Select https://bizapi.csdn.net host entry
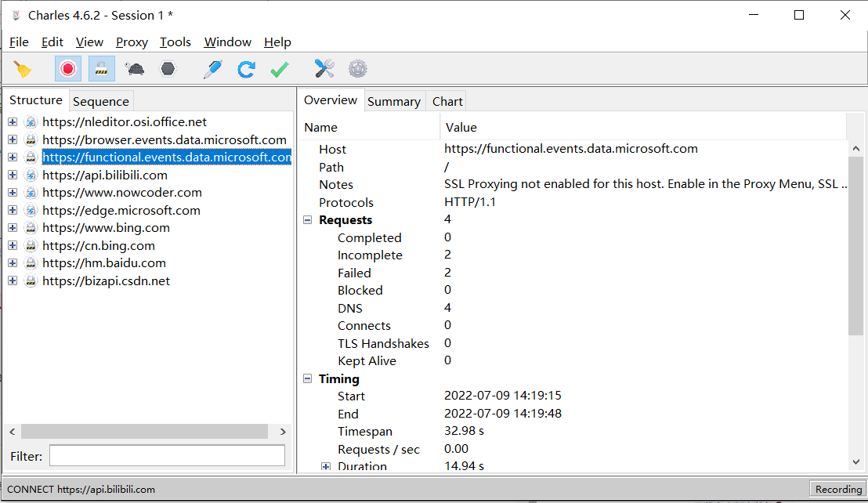The image size is (868, 503). click(x=107, y=280)
